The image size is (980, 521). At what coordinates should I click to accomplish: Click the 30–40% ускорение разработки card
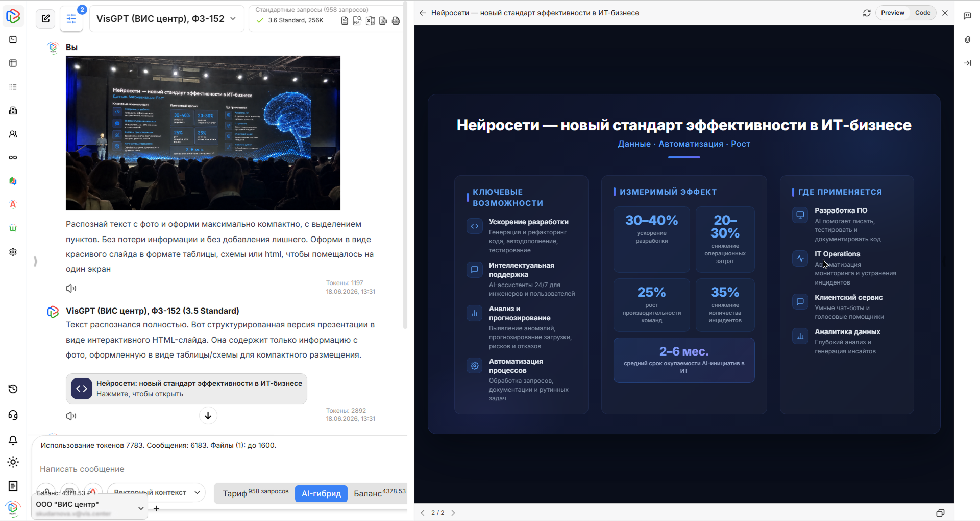652,240
